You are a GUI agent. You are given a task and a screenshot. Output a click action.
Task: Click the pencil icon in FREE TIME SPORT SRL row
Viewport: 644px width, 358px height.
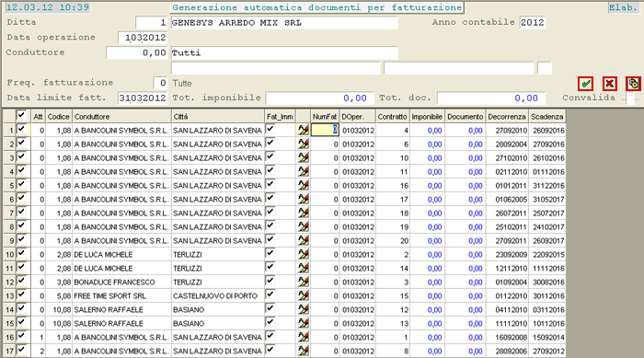pyautogui.click(x=303, y=296)
